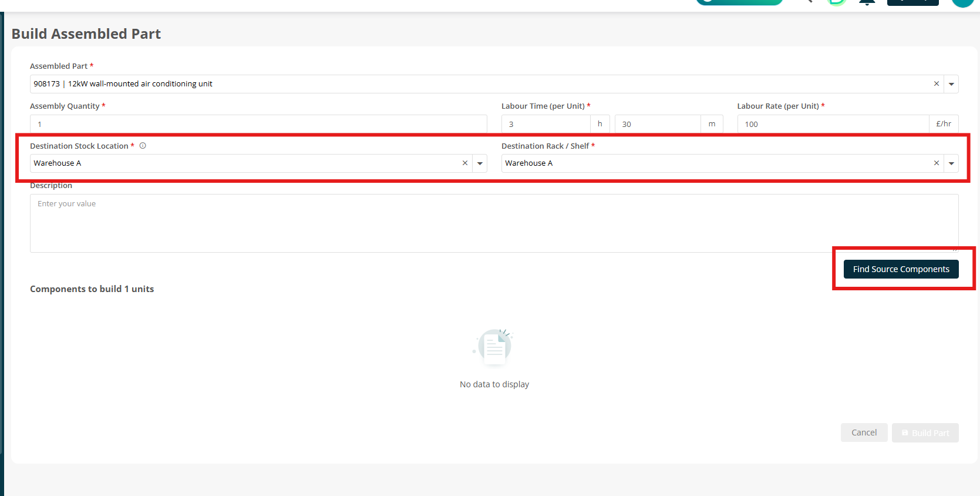Click the 'Components to build 1 units' text
The height and width of the screenshot is (496, 980).
click(92, 289)
